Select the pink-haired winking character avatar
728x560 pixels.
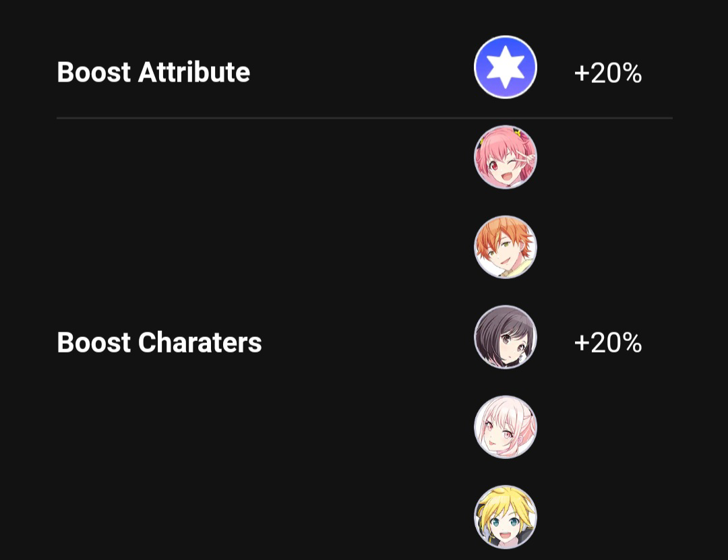pos(506,157)
